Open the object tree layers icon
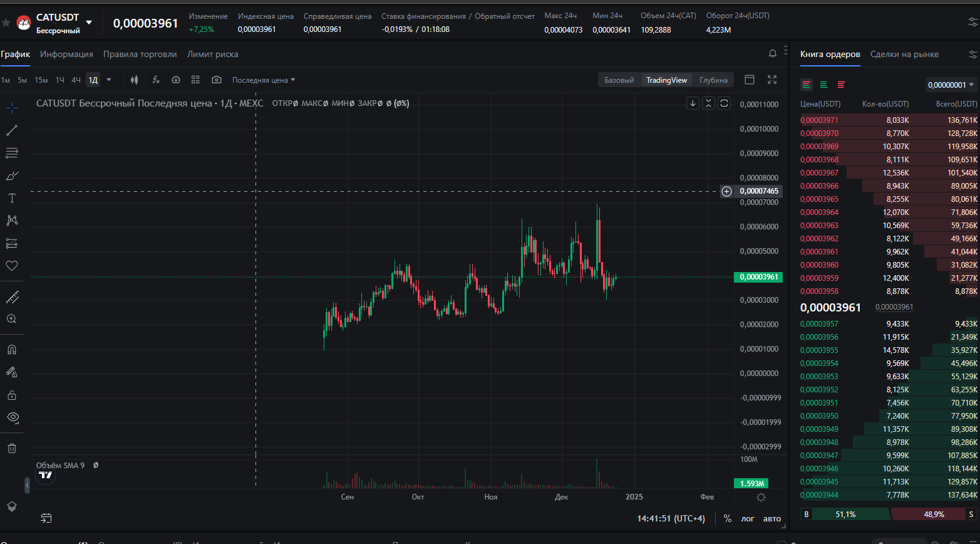 [12, 506]
